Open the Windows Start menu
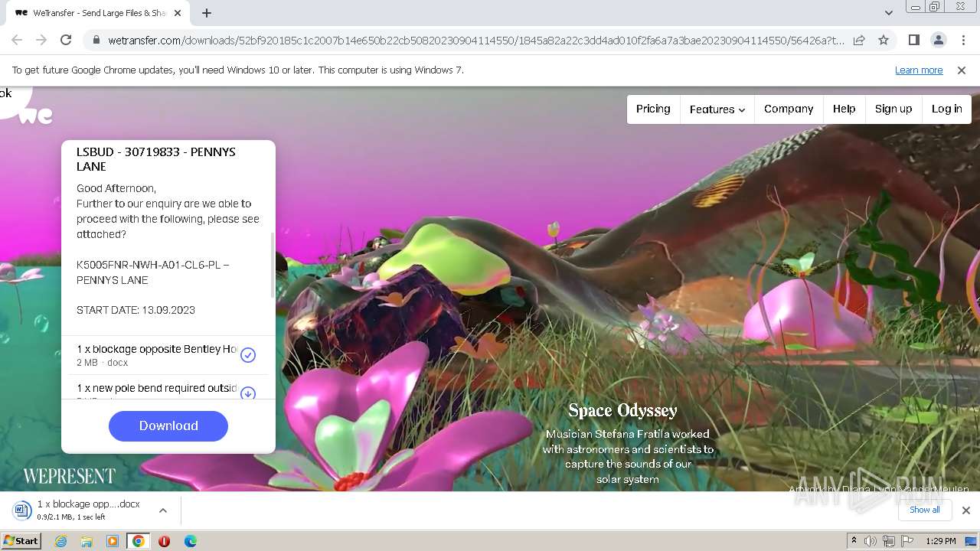This screenshot has height=551, width=980. pyautogui.click(x=21, y=540)
